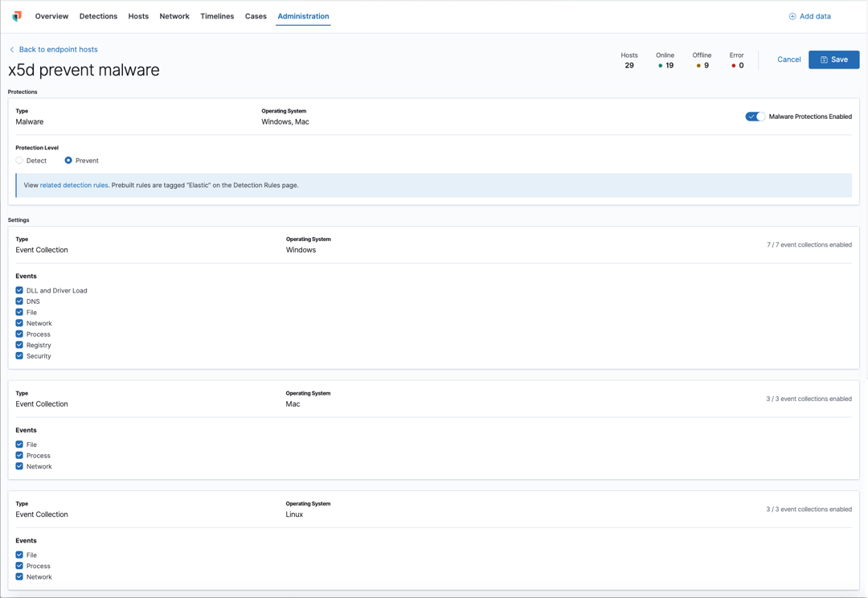
Task: Disable the Malware Protections Enabled toggle
Action: (x=754, y=116)
